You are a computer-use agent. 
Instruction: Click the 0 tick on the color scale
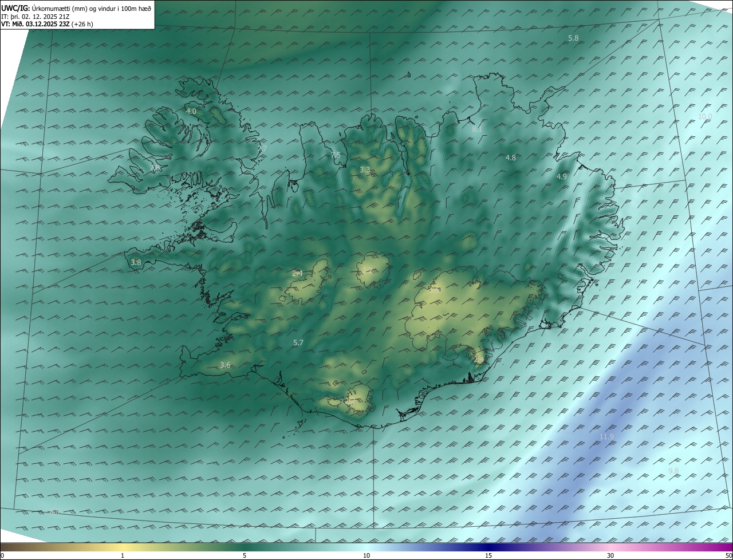[2, 555]
